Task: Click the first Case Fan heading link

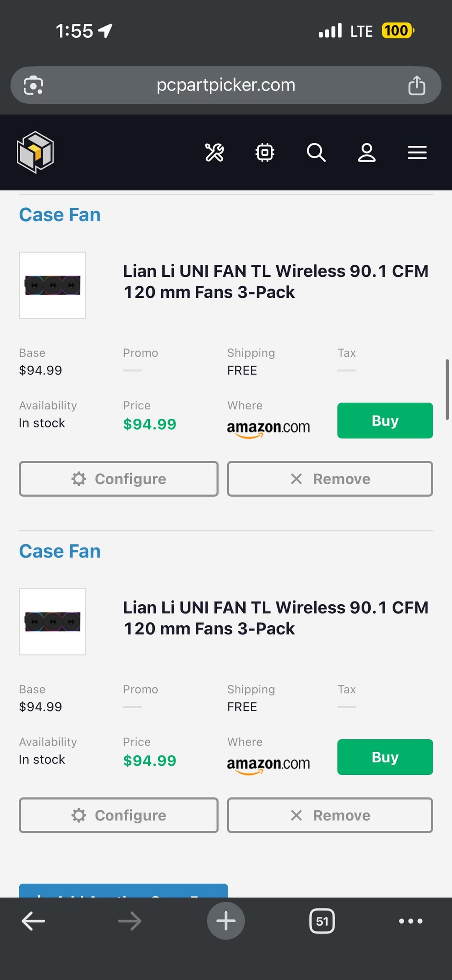Action: point(60,215)
